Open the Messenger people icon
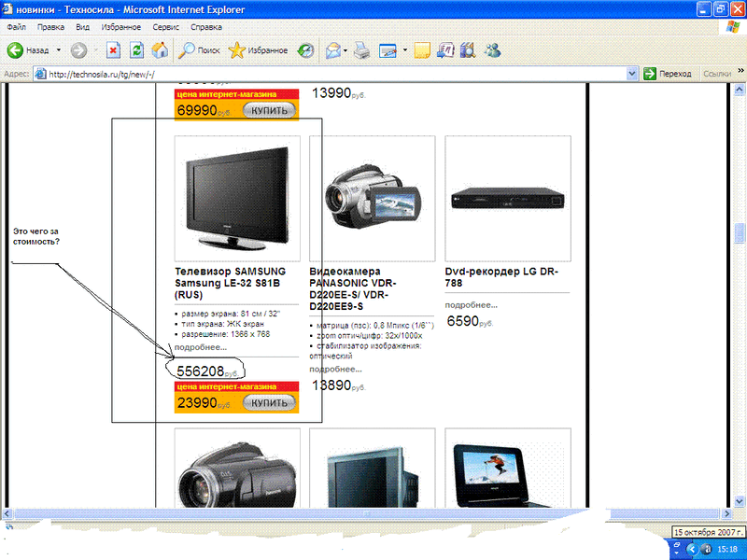 click(493, 50)
